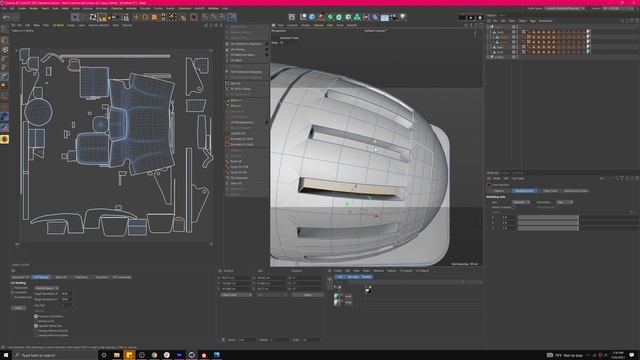Image resolution: width=640 pixels, height=360 pixels.
Task: Toggle the Preserve Orientation checkbox
Action: tap(36, 316)
